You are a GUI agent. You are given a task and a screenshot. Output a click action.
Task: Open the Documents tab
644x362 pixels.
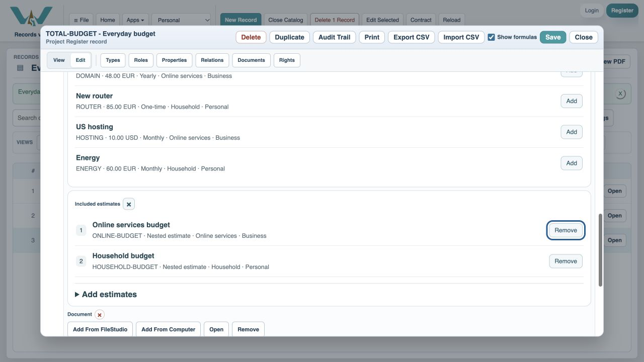251,60
